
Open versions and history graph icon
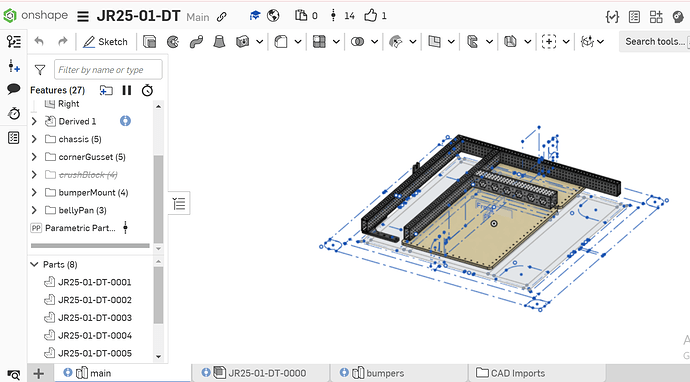pyautogui.click(x=333, y=16)
